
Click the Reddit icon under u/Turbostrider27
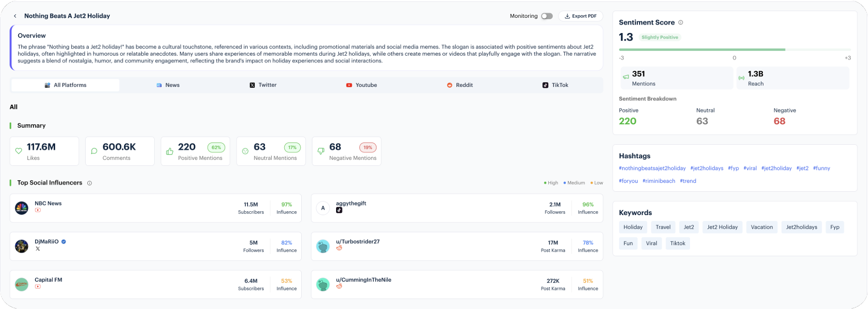(339, 248)
